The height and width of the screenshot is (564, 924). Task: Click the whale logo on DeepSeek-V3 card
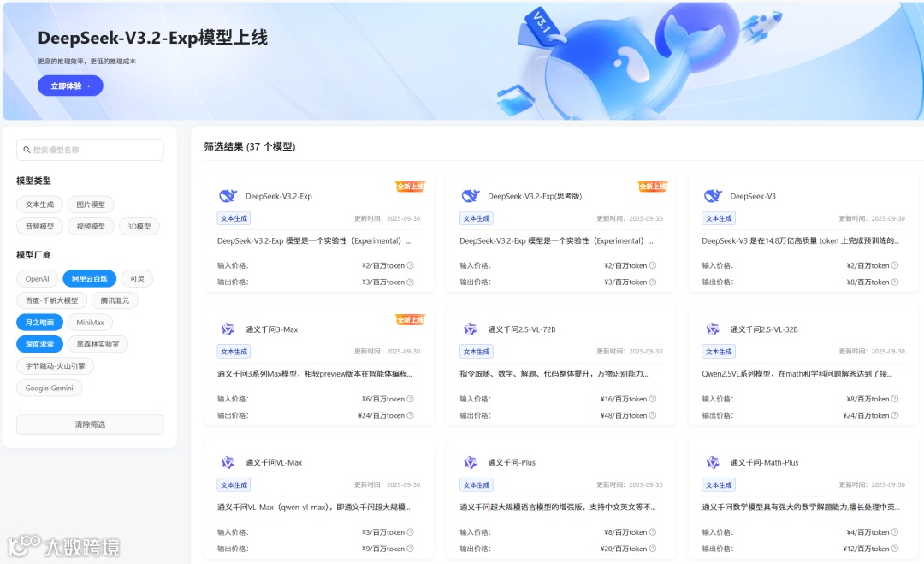(713, 196)
